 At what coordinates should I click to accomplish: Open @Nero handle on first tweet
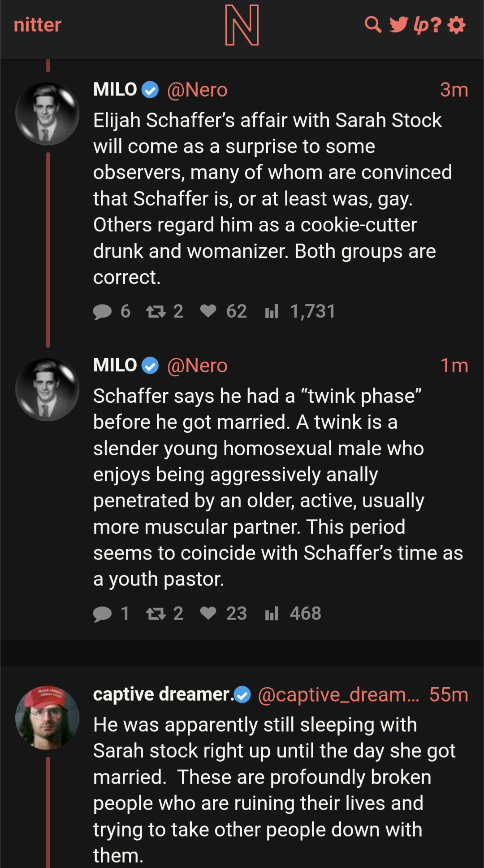(197, 90)
